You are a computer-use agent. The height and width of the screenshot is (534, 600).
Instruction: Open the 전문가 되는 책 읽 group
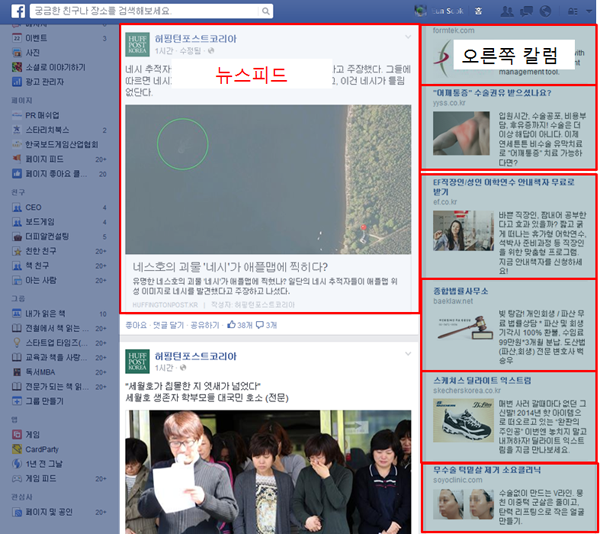(59, 386)
